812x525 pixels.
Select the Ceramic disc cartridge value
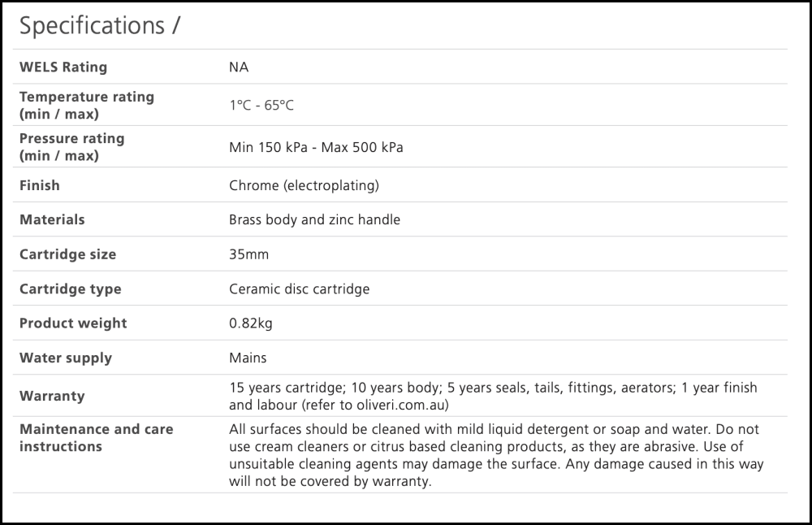point(299,289)
